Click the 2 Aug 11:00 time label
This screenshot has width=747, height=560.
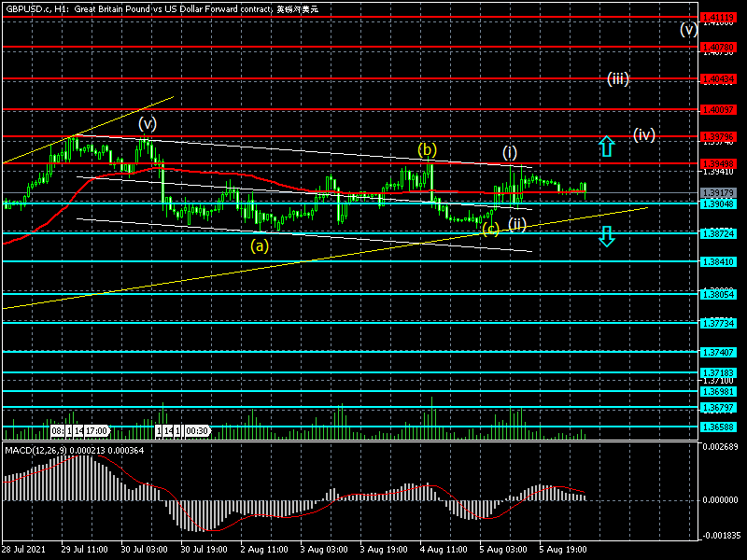tap(264, 550)
